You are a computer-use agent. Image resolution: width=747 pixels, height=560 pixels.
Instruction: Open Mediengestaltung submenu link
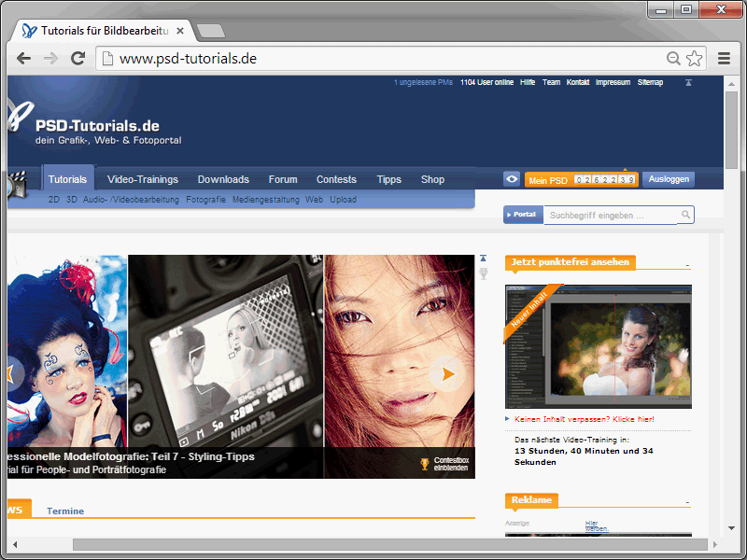point(266,200)
